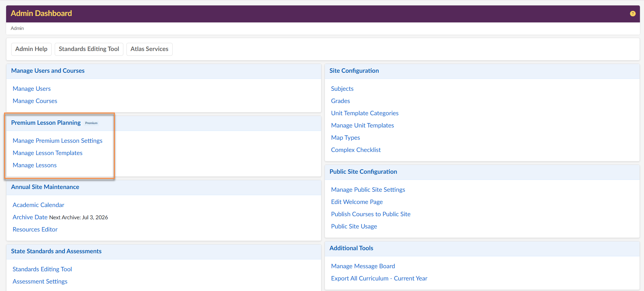This screenshot has height=291, width=644.
Task: Click the yellow help question mark icon
Action: (x=632, y=14)
